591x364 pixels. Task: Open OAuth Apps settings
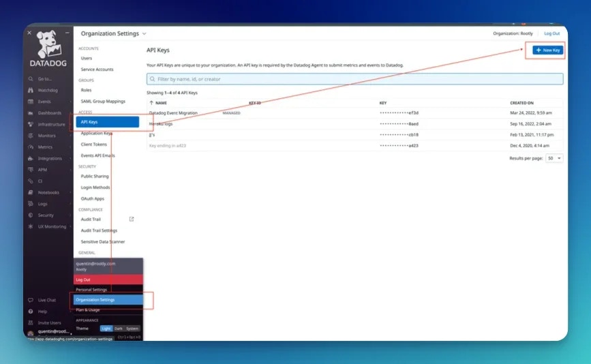pos(92,198)
